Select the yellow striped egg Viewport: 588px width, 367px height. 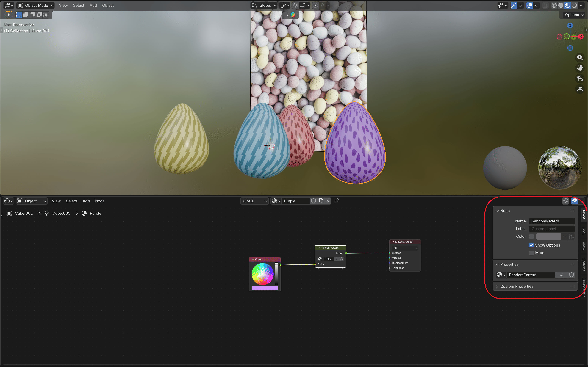(x=182, y=139)
